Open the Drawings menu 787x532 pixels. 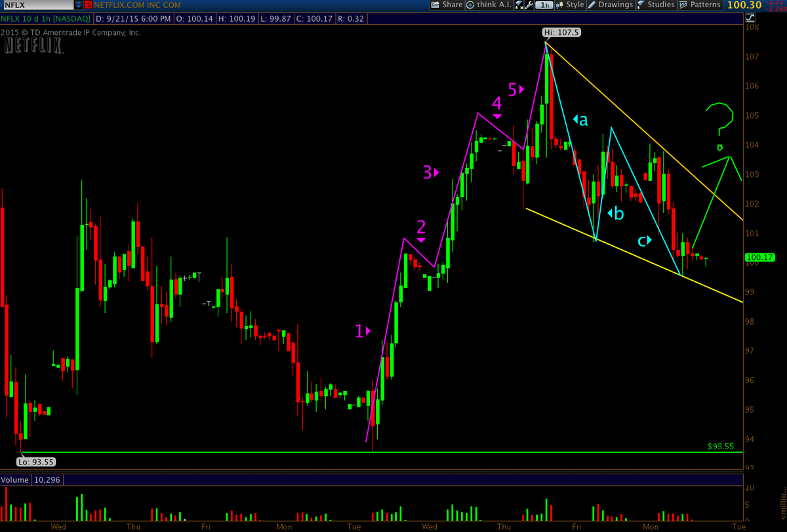tap(611, 5)
